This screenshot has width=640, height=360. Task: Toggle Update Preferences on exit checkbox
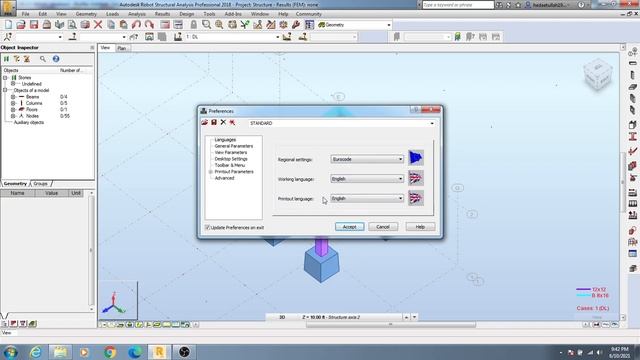click(x=207, y=227)
